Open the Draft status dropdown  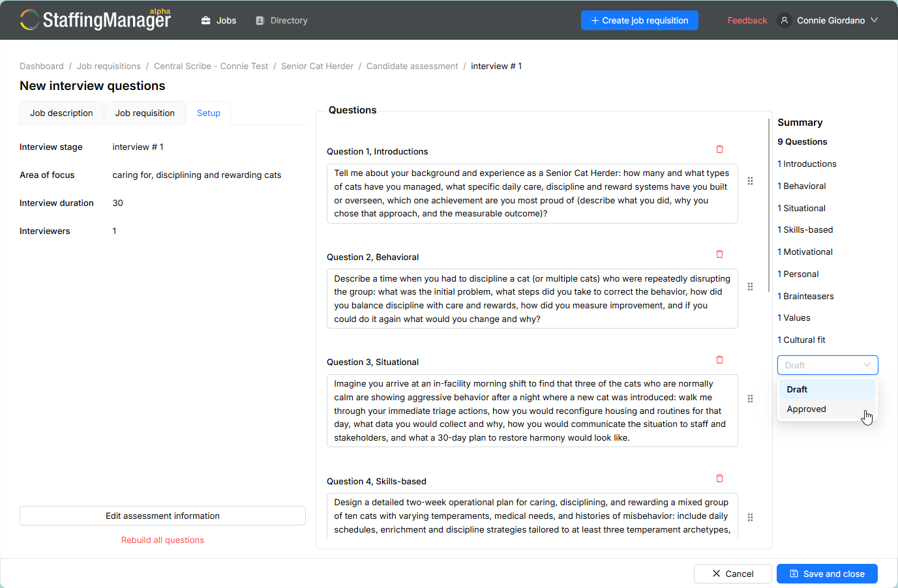click(828, 365)
